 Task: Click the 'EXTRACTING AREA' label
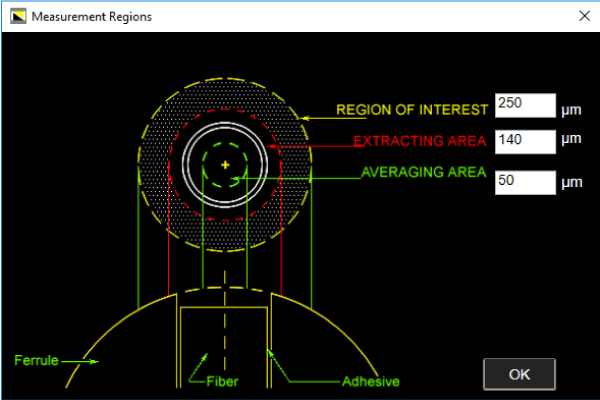pos(420,141)
